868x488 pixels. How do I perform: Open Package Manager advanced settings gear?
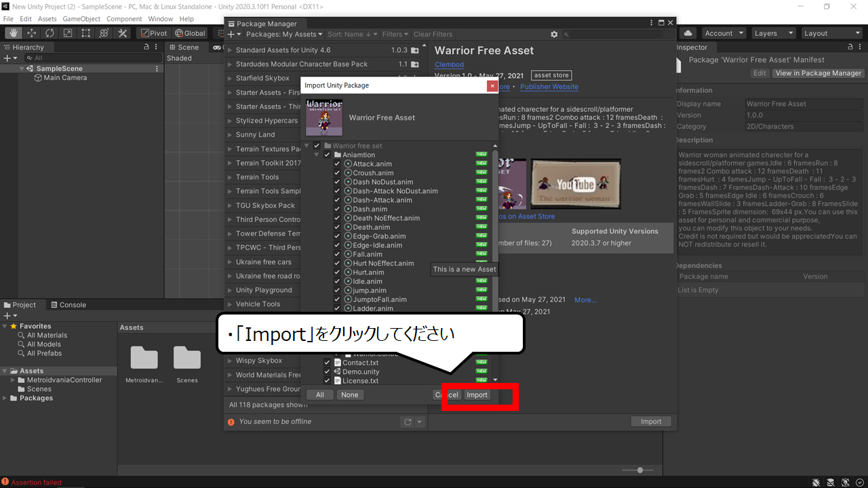[x=554, y=35]
